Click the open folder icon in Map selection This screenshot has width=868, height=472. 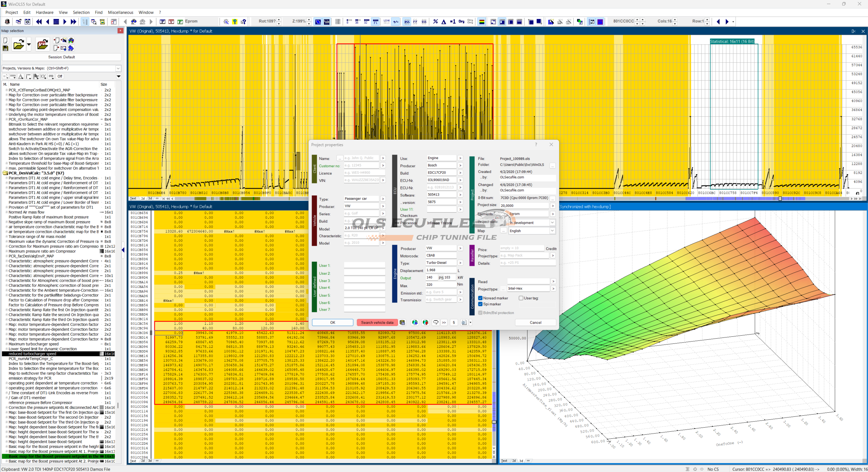pos(19,44)
